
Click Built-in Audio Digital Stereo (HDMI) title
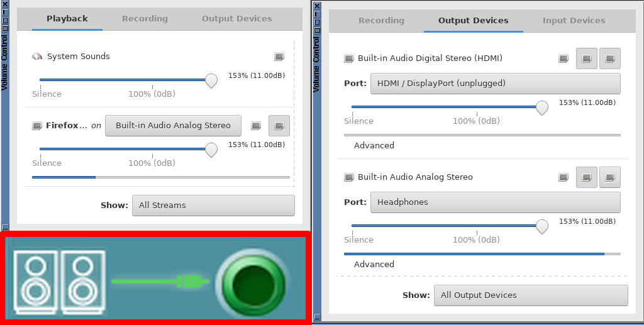430,58
